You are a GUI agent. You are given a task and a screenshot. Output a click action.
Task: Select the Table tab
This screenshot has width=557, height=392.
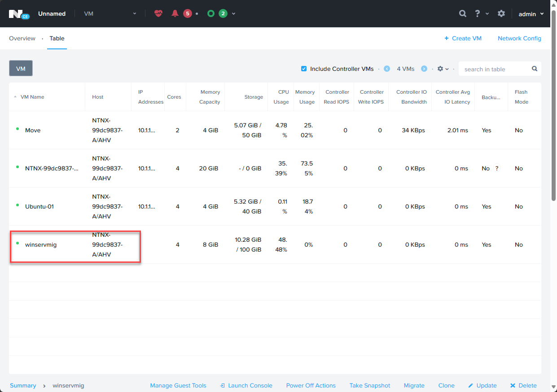57,38
